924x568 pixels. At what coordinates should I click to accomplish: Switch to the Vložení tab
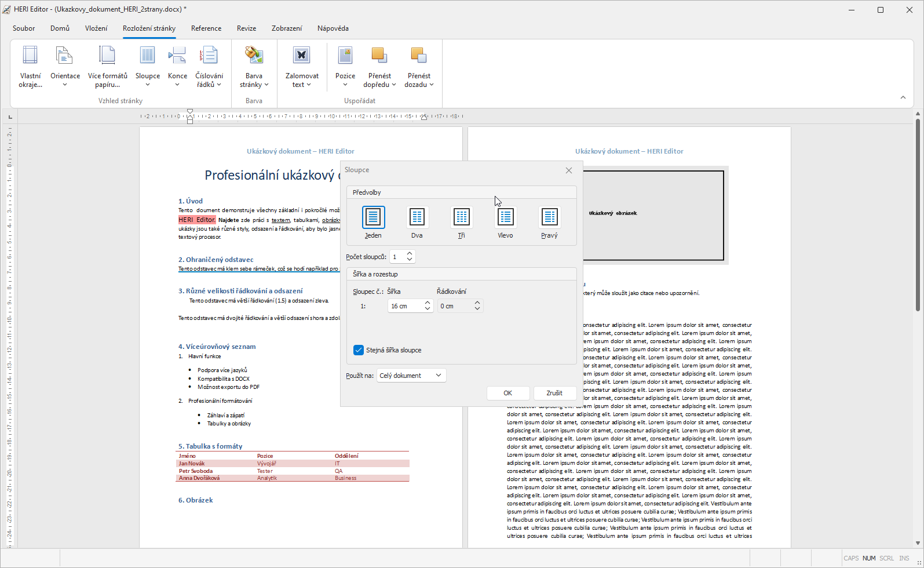click(x=96, y=28)
